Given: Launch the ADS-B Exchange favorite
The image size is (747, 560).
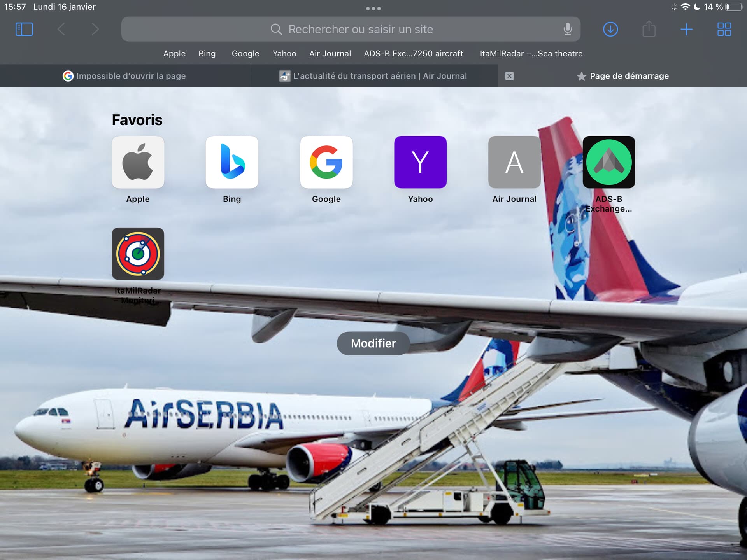Looking at the screenshot, I should 608,162.
